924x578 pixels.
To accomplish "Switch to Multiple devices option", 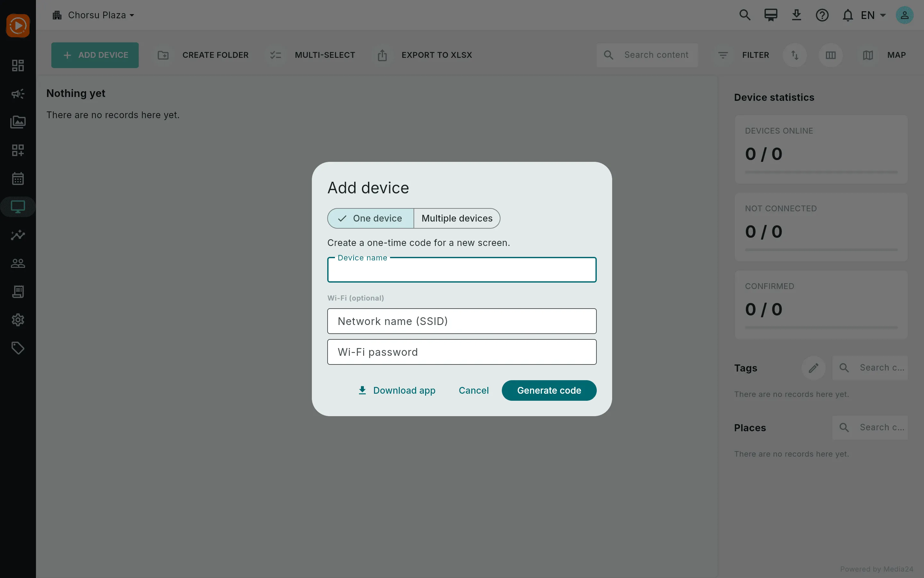I will coord(457,218).
